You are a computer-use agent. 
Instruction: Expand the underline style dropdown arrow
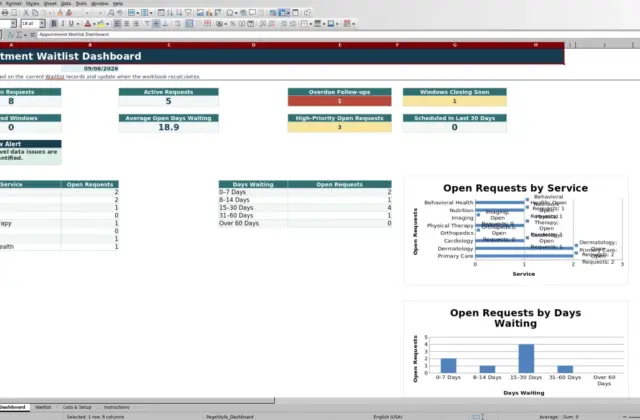78,24
